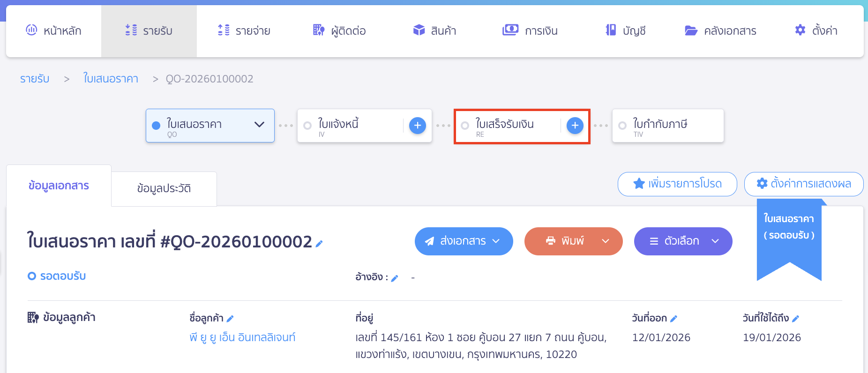Open the ส่งเอกสาร dropdown button

pos(464,241)
